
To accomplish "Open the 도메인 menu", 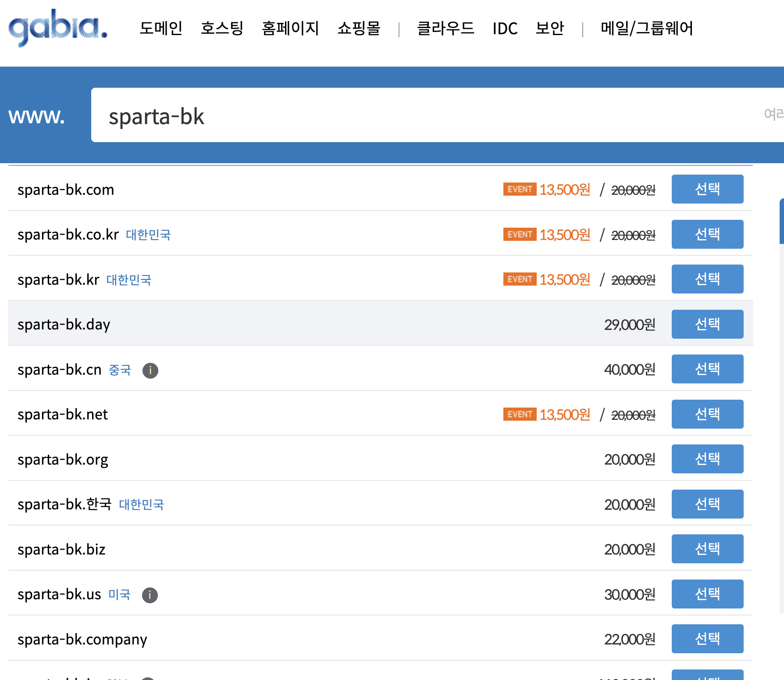I will 161,28.
